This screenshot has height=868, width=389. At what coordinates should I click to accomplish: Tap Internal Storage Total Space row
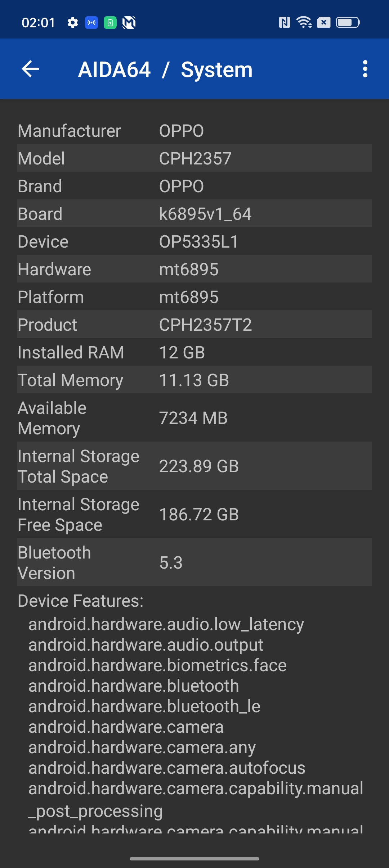pos(194,466)
